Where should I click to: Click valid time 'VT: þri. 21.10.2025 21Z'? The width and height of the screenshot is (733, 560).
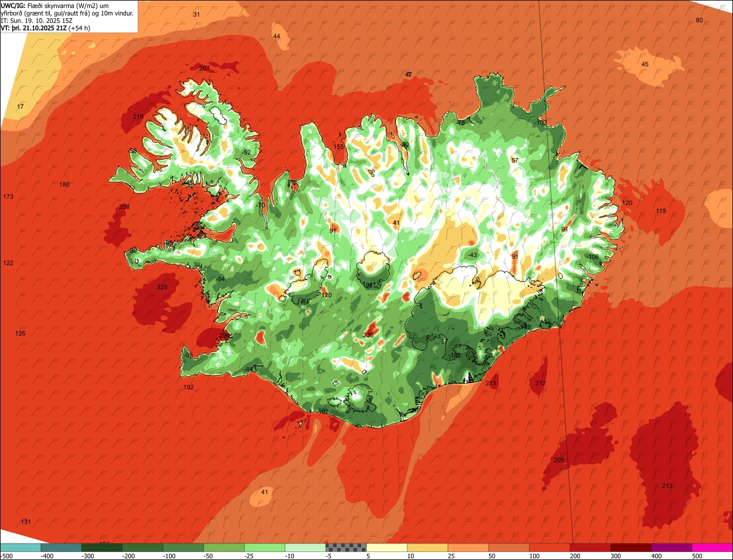34,27
